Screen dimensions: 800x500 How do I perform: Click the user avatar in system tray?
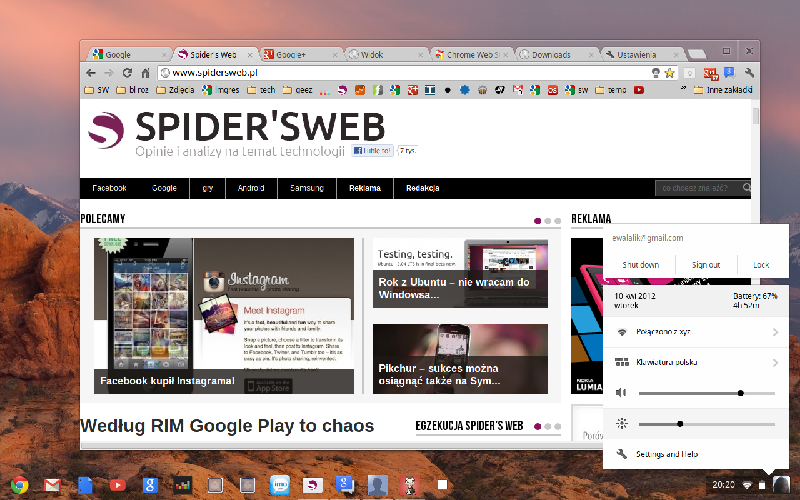tap(781, 485)
